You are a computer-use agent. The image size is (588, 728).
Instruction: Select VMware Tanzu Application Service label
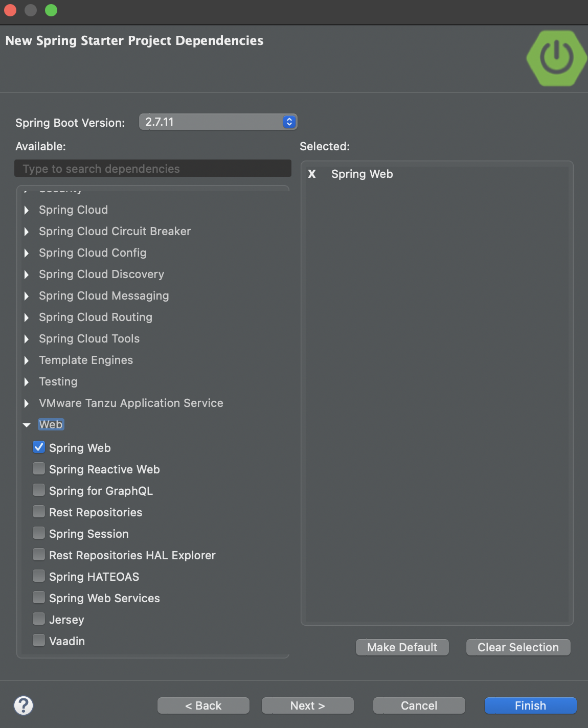(131, 403)
